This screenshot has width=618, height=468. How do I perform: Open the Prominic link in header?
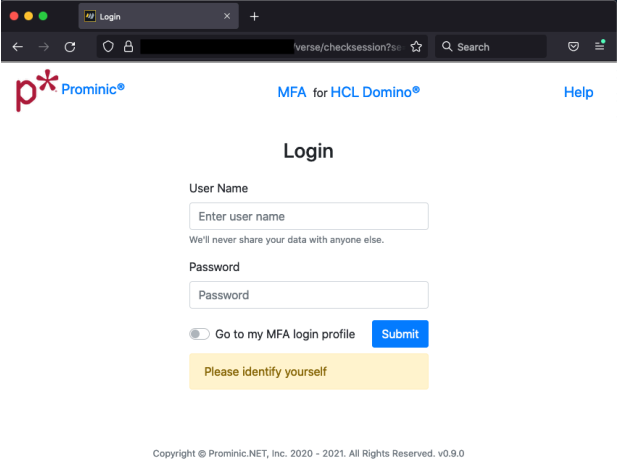[93, 89]
